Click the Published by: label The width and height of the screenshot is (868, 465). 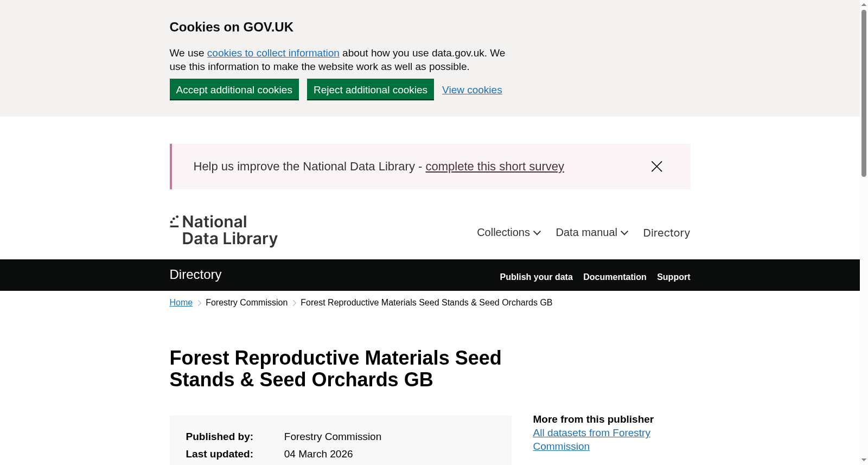tap(219, 437)
